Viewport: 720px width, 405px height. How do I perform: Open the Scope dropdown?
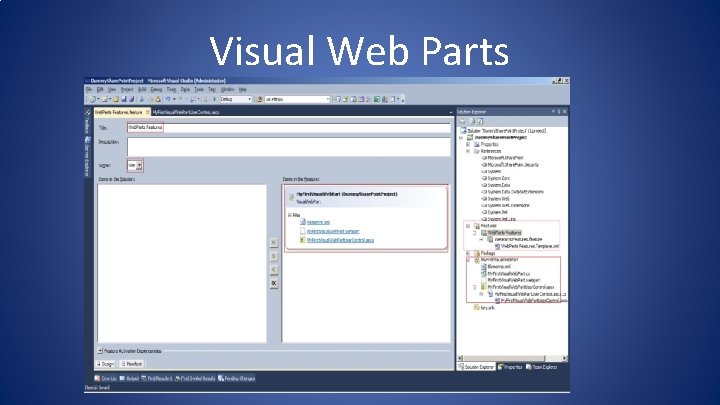pos(135,165)
